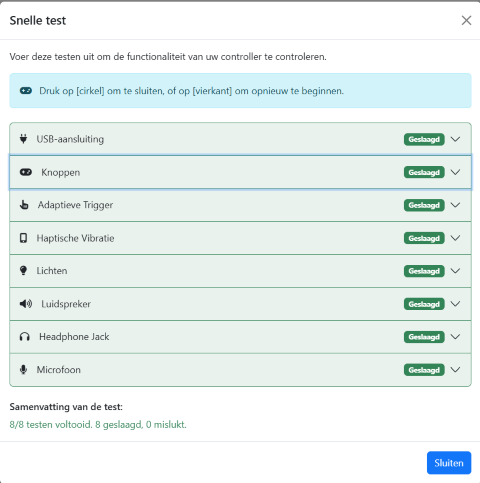Expand the USB-aansluiting chevron
This screenshot has height=483, width=480.
pyautogui.click(x=455, y=139)
